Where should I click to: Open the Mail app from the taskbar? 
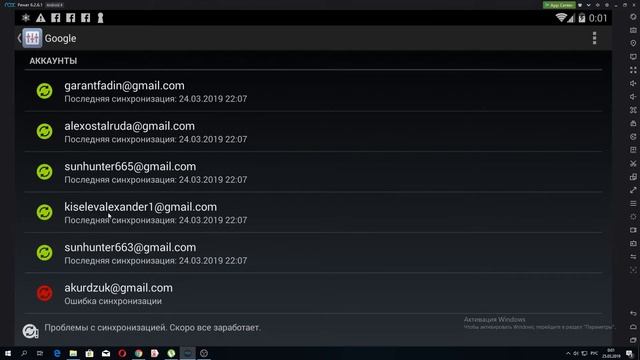point(106,353)
